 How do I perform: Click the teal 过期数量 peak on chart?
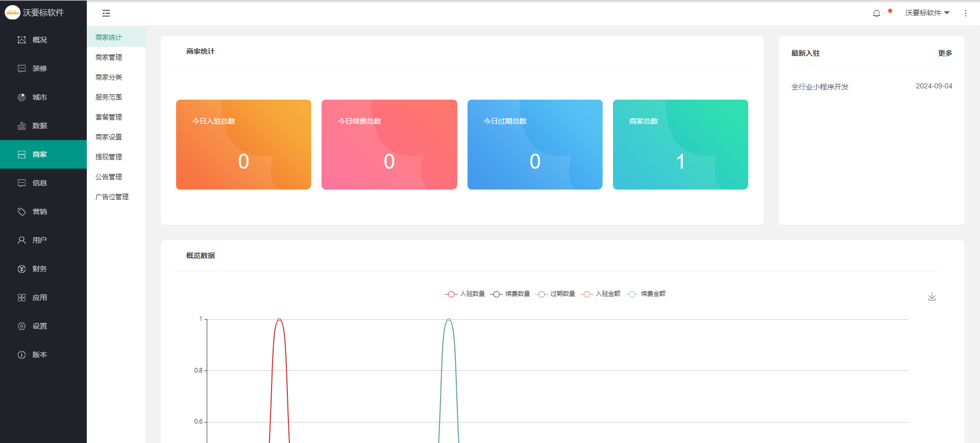click(x=449, y=319)
